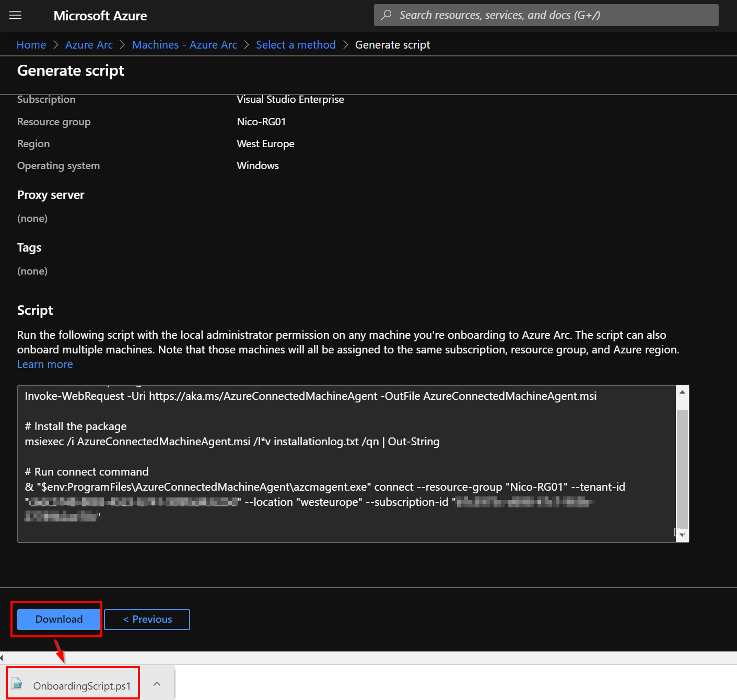Click the Microsoft Azure title
737x700 pixels.
point(100,16)
